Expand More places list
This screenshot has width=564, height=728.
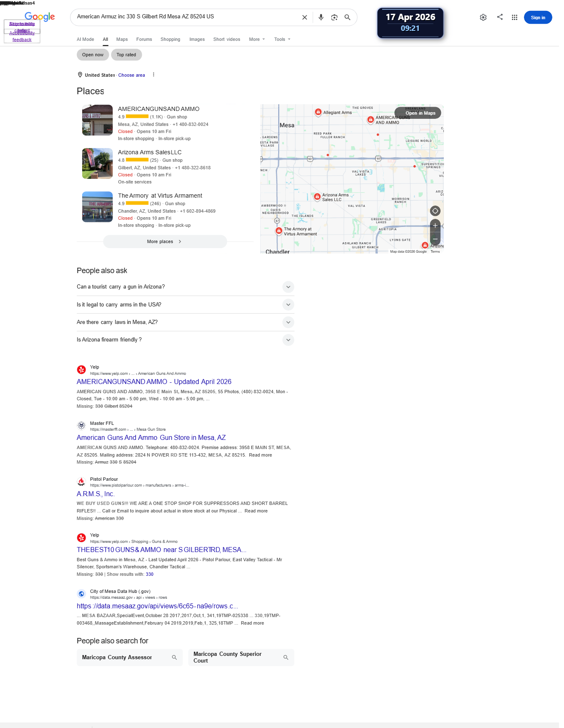point(165,241)
